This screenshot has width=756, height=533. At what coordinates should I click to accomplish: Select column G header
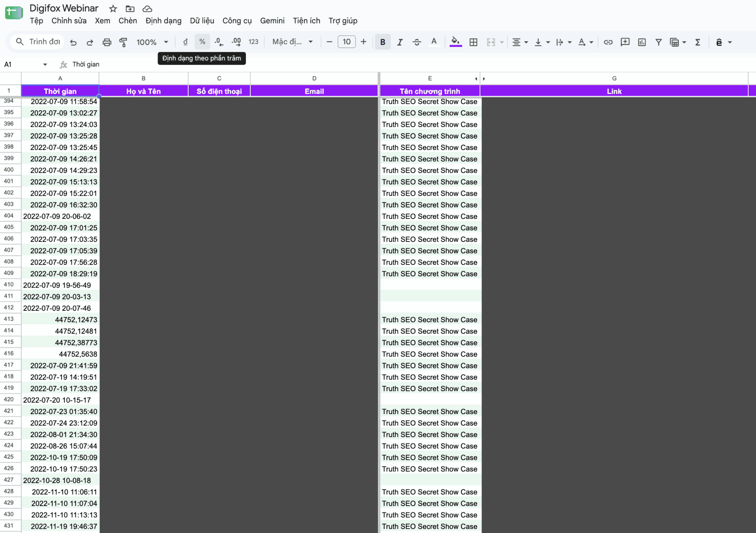(614, 79)
